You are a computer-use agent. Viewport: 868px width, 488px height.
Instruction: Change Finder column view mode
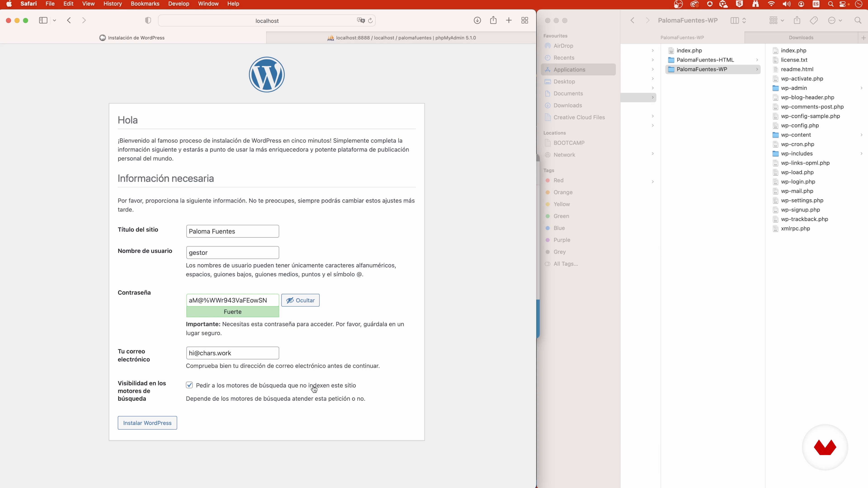[x=738, y=21]
